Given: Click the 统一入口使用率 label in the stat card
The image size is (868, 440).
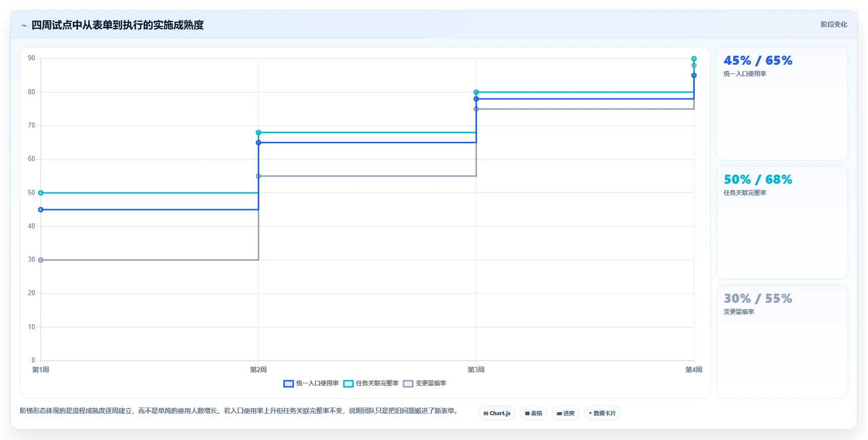Looking at the screenshot, I should 745,74.
